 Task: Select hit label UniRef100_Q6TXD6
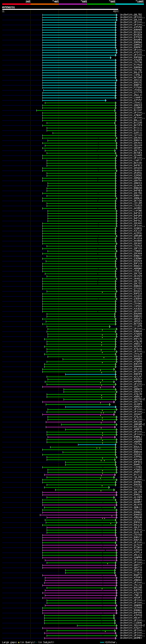[x=131, y=201]
